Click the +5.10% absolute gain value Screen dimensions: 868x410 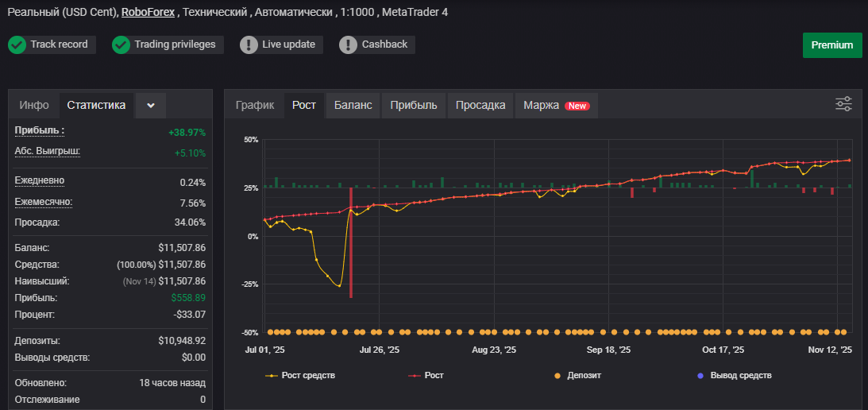click(190, 153)
